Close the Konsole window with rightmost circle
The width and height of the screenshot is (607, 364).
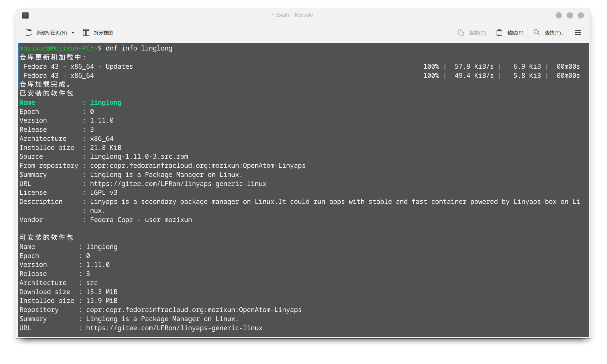click(581, 15)
